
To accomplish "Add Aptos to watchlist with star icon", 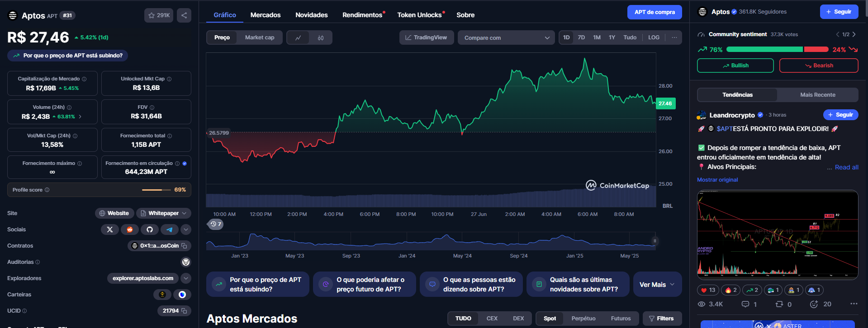I will tap(159, 15).
